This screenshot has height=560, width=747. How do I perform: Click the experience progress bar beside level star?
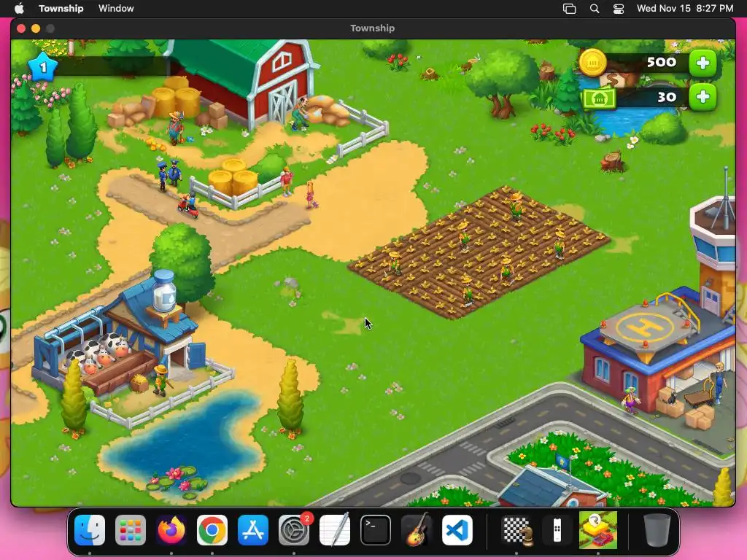pyautogui.click(x=112, y=66)
